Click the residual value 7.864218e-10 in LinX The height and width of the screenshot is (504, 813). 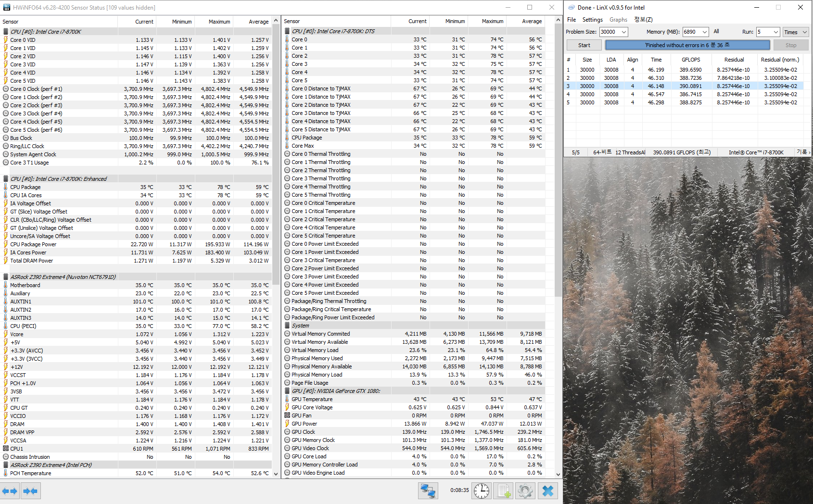[733, 78]
